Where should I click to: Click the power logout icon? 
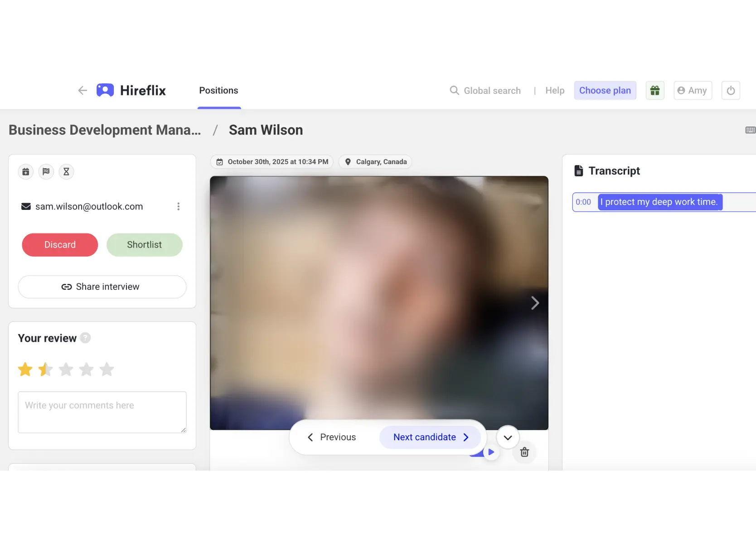point(730,90)
